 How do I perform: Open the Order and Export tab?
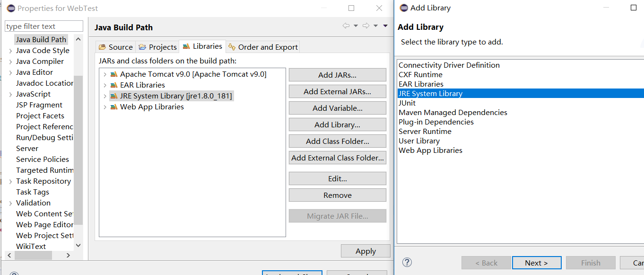(263, 47)
